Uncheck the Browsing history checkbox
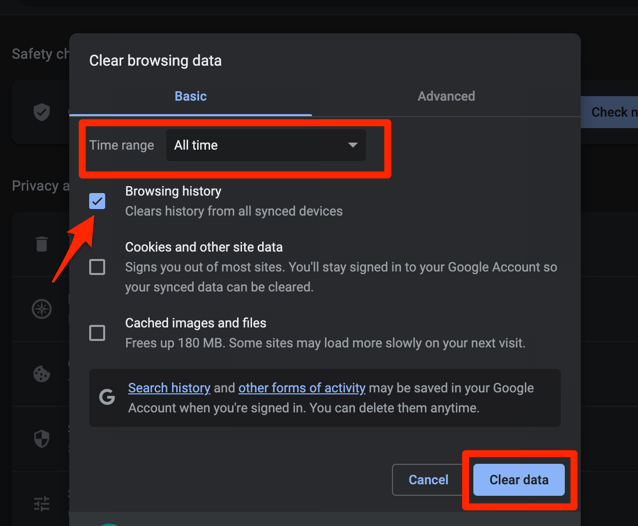Viewport: 638px width, 526px height. point(97,201)
